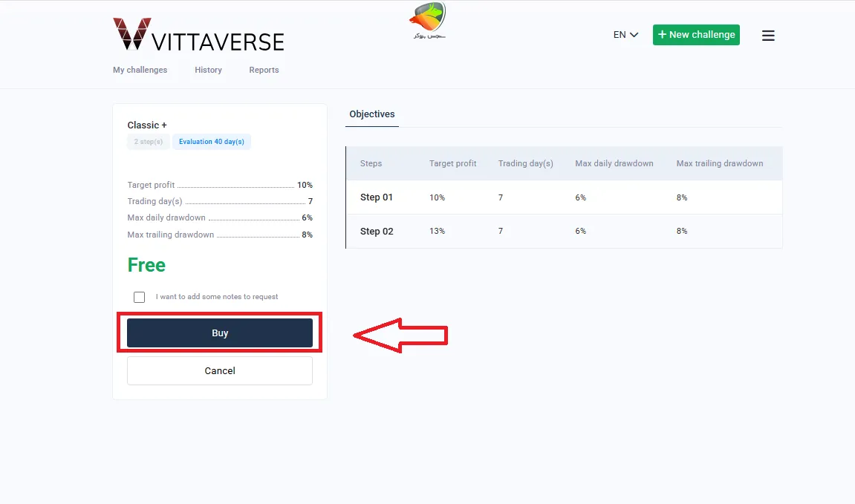Select the Objectives tab
Image resolution: width=855 pixels, height=504 pixels.
tap(371, 114)
